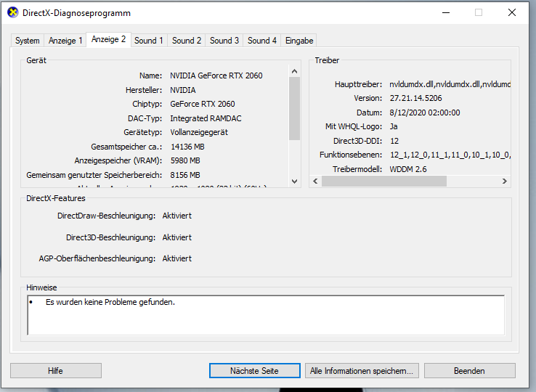Click the Vollanzeigegerät value
536x392 pixels.
coord(199,133)
